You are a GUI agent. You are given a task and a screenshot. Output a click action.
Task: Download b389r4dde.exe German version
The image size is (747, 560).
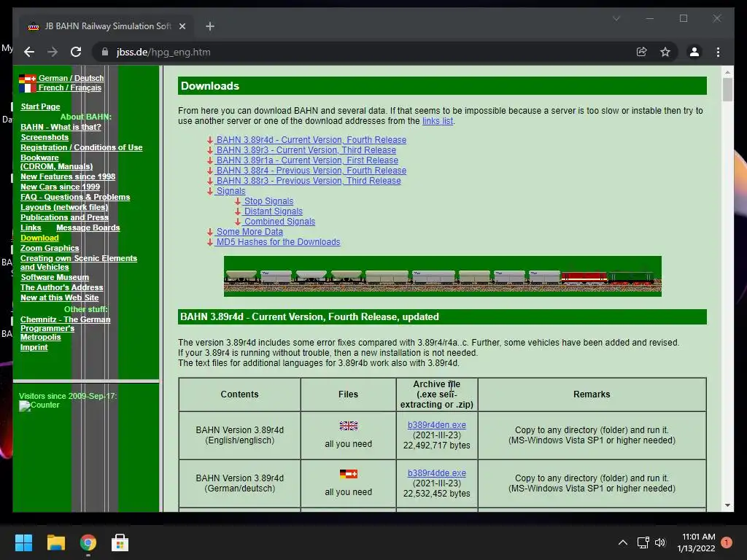(437, 472)
